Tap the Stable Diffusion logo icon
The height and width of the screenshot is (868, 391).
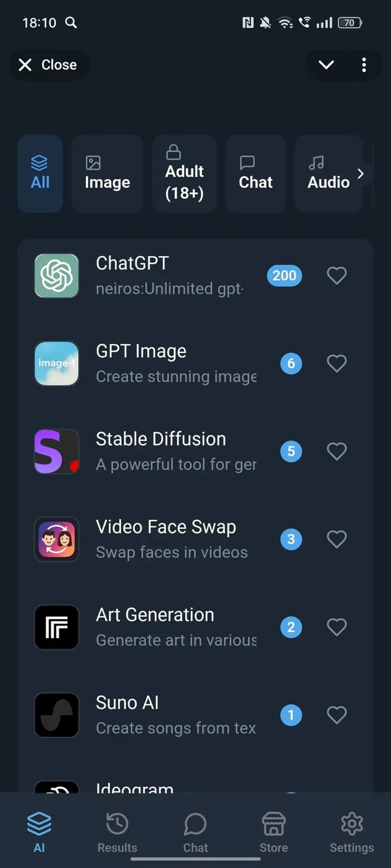57,451
